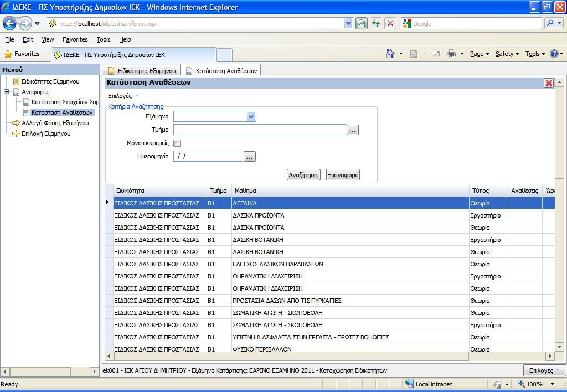Sort by the Μάθημα column header

pyautogui.click(x=350, y=190)
